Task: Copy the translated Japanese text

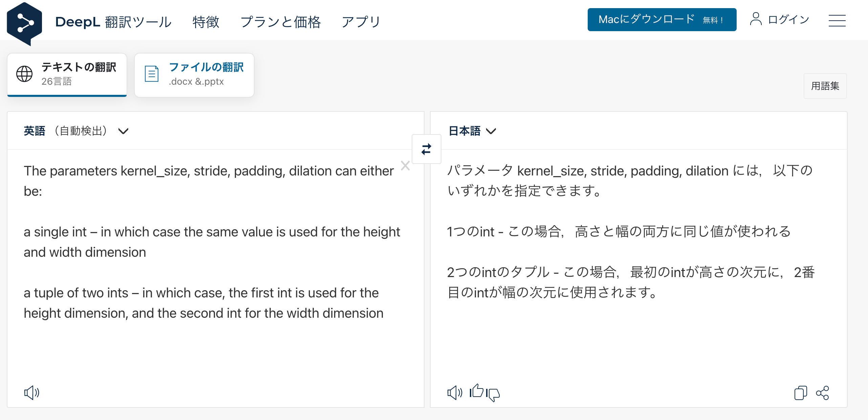Action: coord(801,393)
